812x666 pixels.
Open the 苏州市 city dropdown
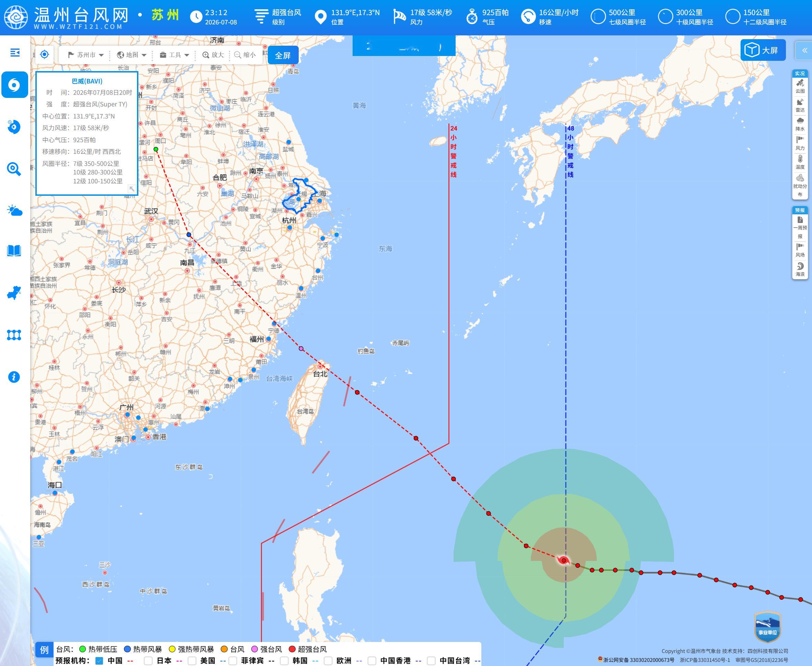click(86, 55)
